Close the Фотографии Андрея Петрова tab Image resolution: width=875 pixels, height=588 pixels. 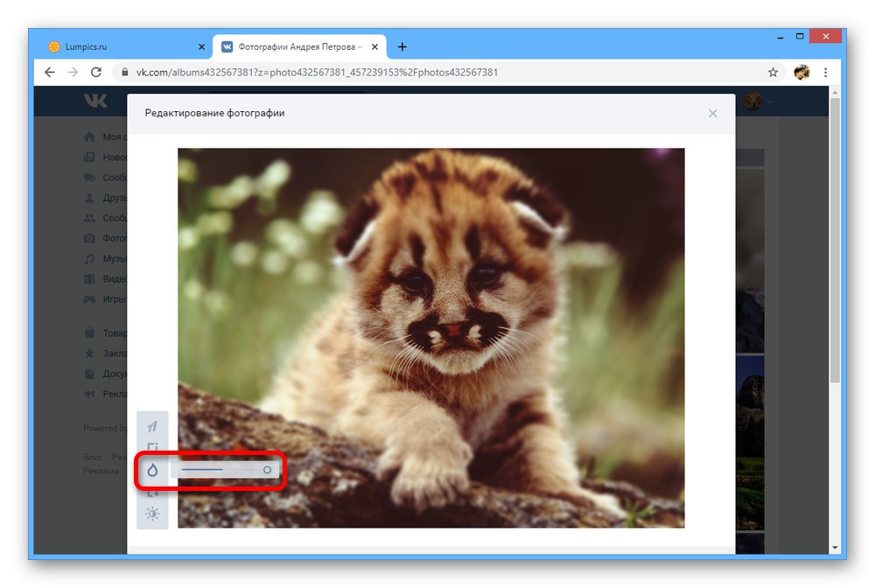click(x=375, y=47)
